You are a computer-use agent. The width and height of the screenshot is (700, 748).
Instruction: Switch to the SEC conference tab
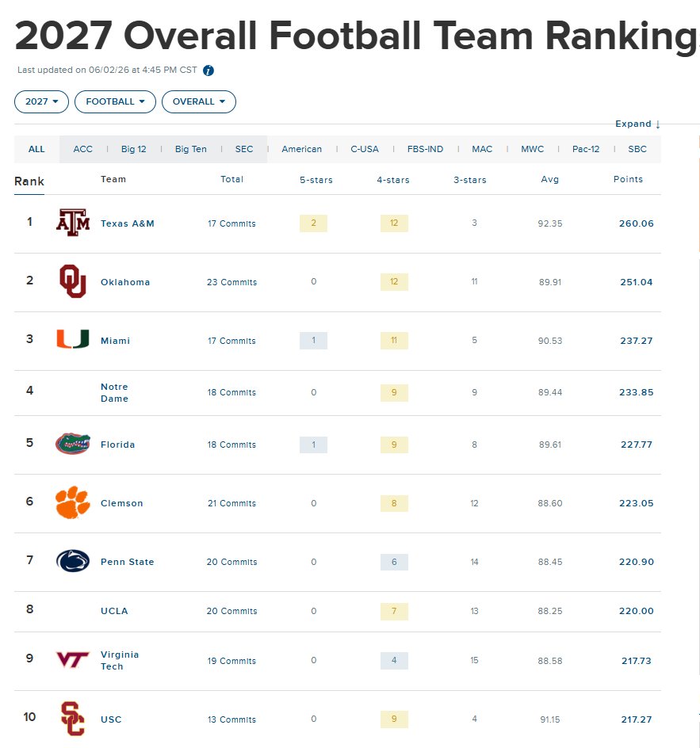244,149
